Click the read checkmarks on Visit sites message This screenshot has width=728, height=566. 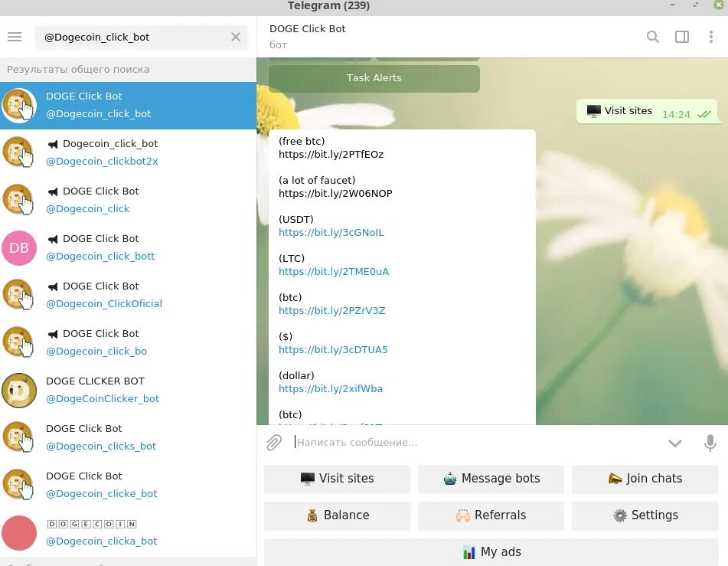pyautogui.click(x=704, y=114)
